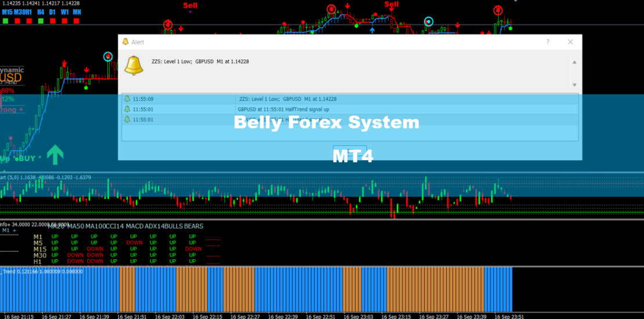Click the alert message scroll up arrow
Viewport: 644px width, 319px height.
tap(574, 63)
